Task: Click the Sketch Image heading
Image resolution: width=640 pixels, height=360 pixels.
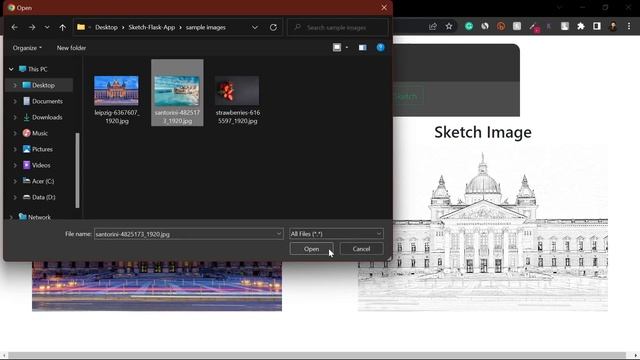Action: pos(483,132)
